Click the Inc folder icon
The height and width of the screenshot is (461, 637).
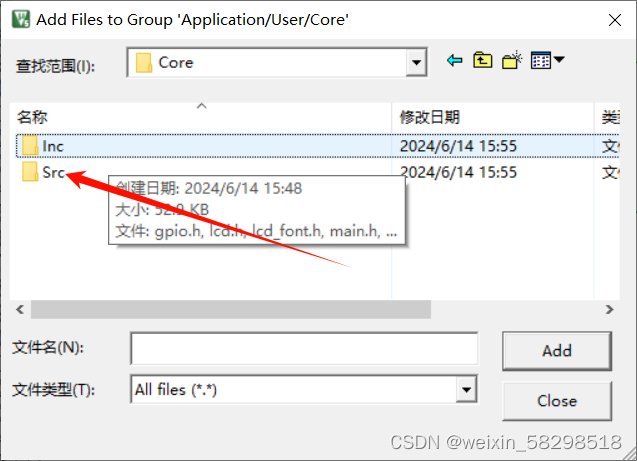(29, 146)
